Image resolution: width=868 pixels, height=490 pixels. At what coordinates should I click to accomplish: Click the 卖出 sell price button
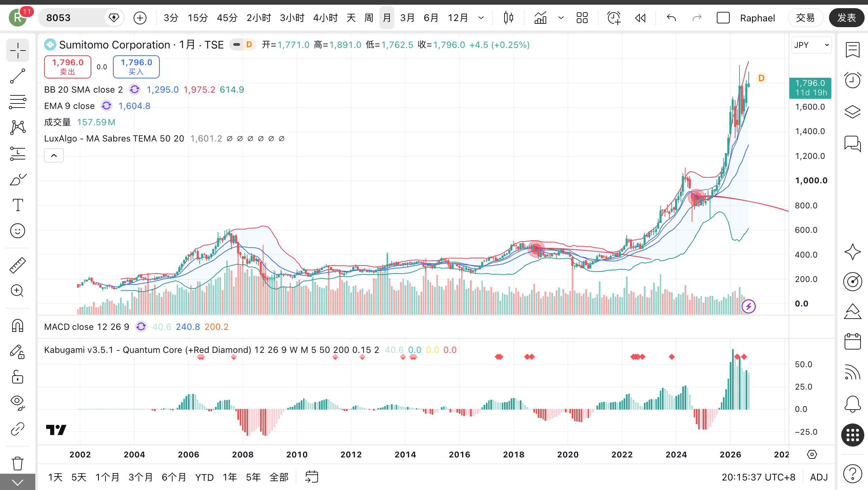point(67,67)
